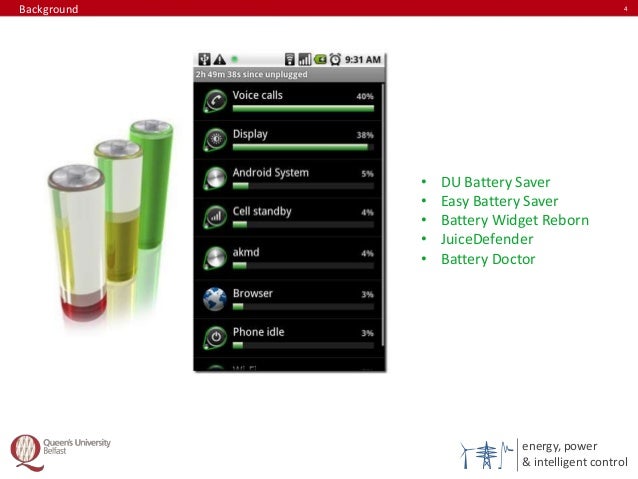Click the phone list scrollbar

(x=383, y=215)
